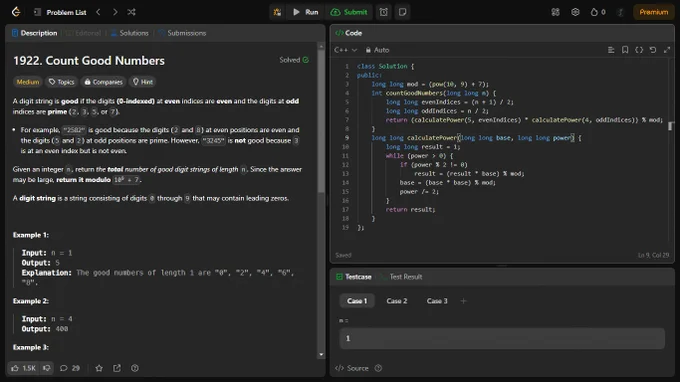This screenshot has width=680, height=382.
Task: Go to the previous problem arrow
Action: [98, 12]
